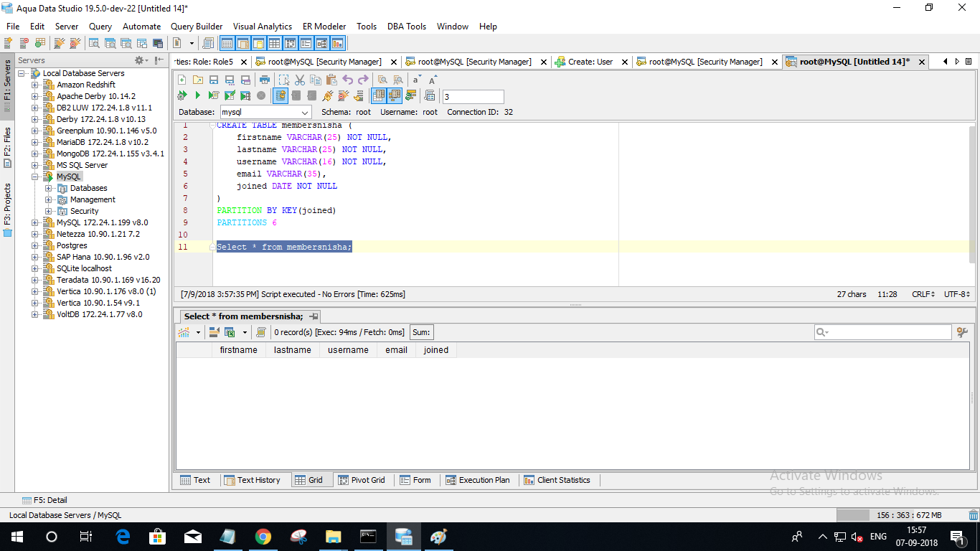
Task: Click the 'joined' column header
Action: (436, 350)
